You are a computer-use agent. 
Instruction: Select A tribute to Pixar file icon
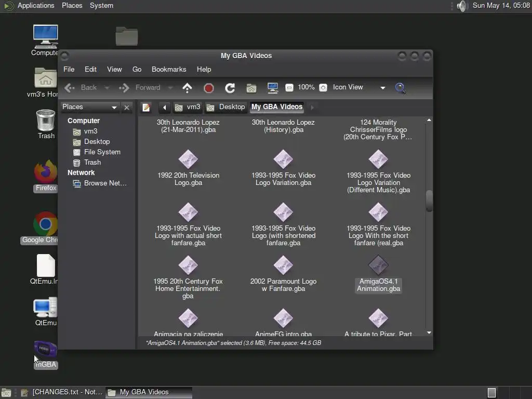pos(378,318)
